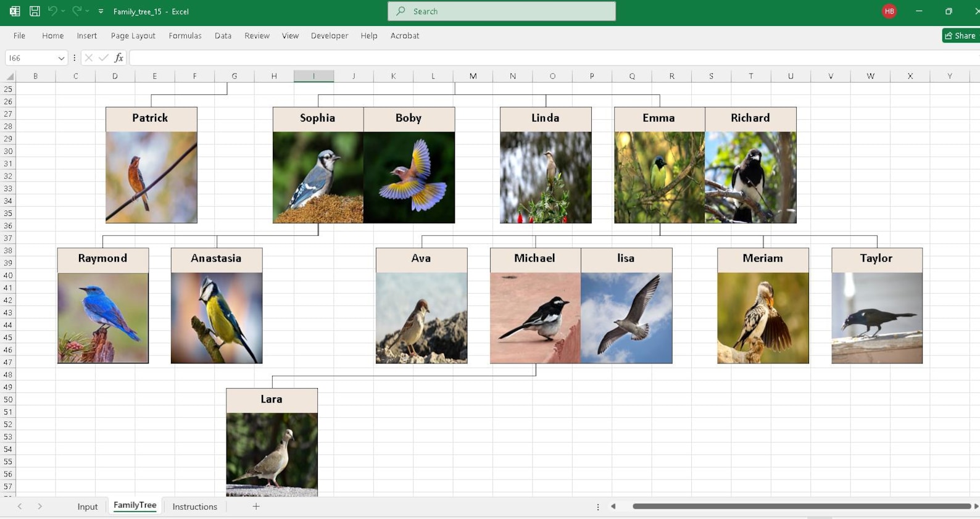The height and width of the screenshot is (519, 980).
Task: Click the Linda name label
Action: coord(546,119)
